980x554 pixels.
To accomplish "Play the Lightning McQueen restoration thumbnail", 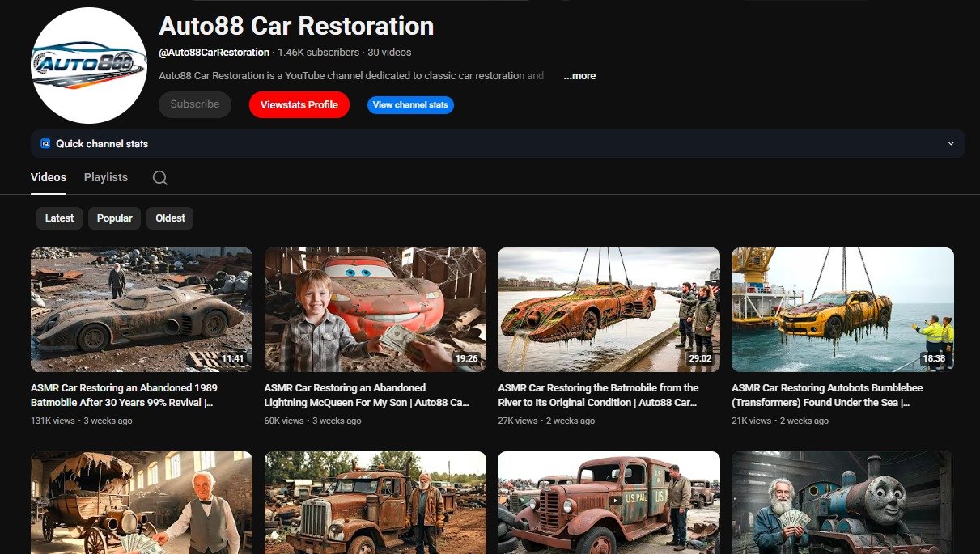I will 375,310.
